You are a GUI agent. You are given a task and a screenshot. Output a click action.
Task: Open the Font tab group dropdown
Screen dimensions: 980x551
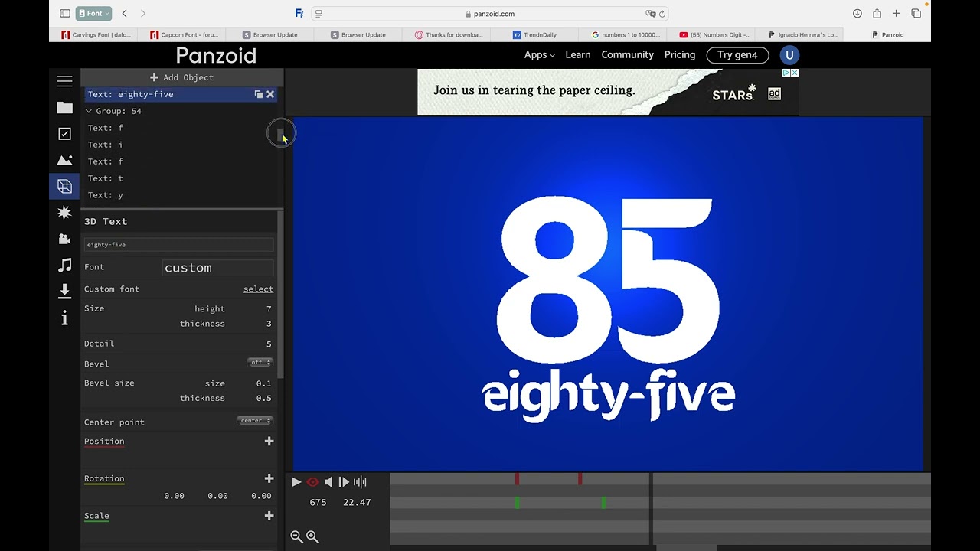click(x=93, y=13)
